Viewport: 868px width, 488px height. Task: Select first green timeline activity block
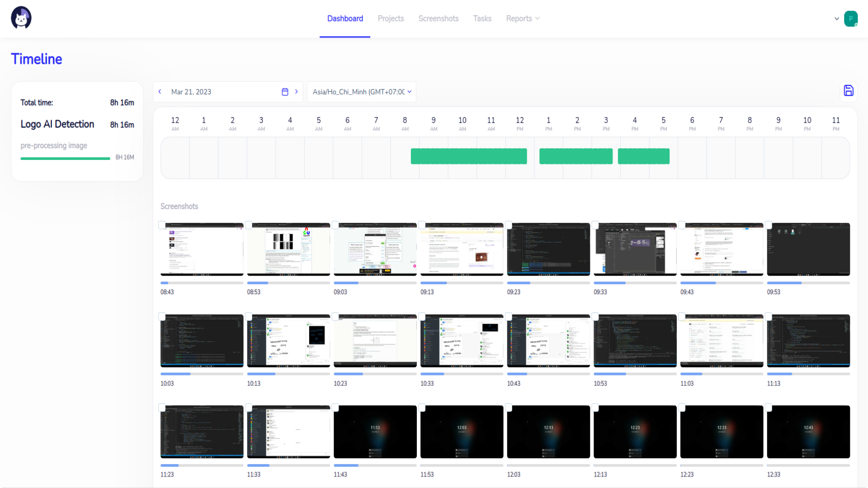pyautogui.click(x=468, y=156)
